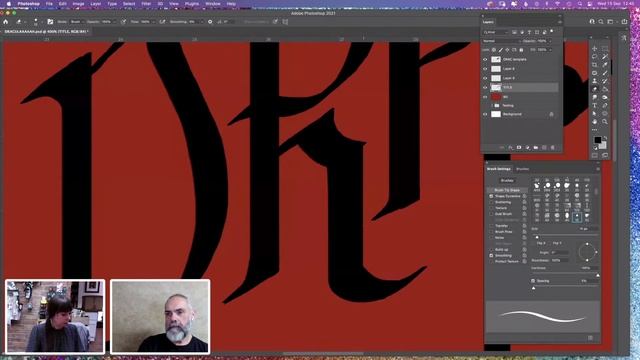Open layer blend mode Normal dropdown
The image size is (640, 360).
[501, 41]
